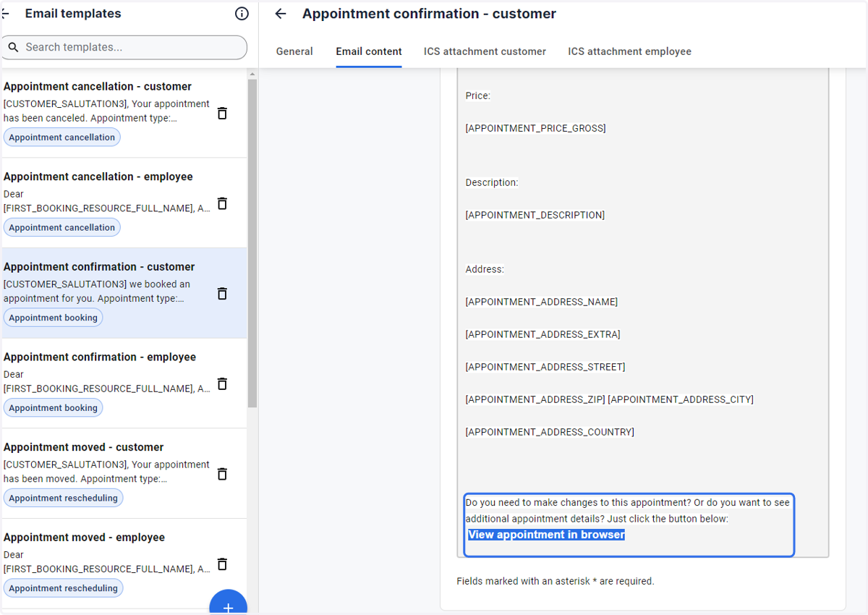Image resolution: width=868 pixels, height=615 pixels.
Task: Click the Address: label in email body
Action: (x=485, y=269)
